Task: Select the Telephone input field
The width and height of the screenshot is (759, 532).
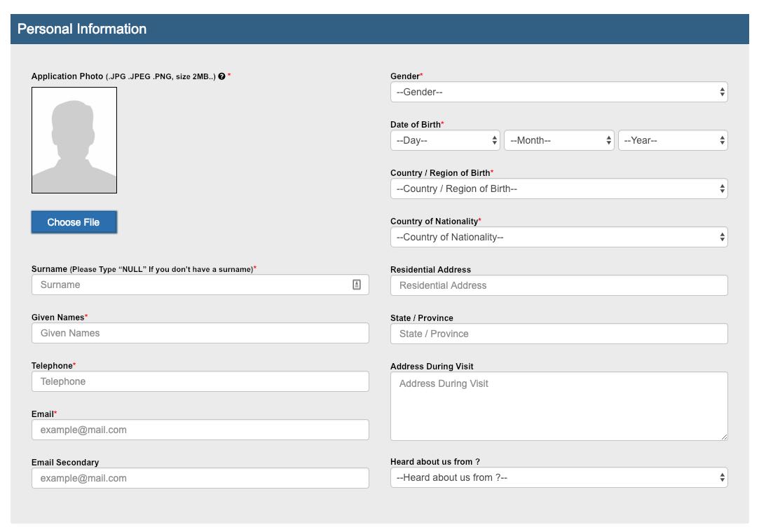Action: (200, 381)
